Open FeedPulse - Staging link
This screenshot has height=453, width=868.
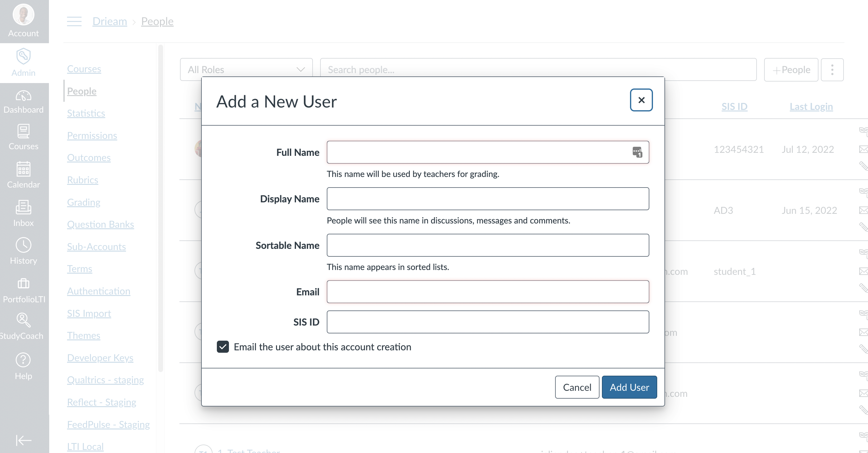tap(108, 425)
